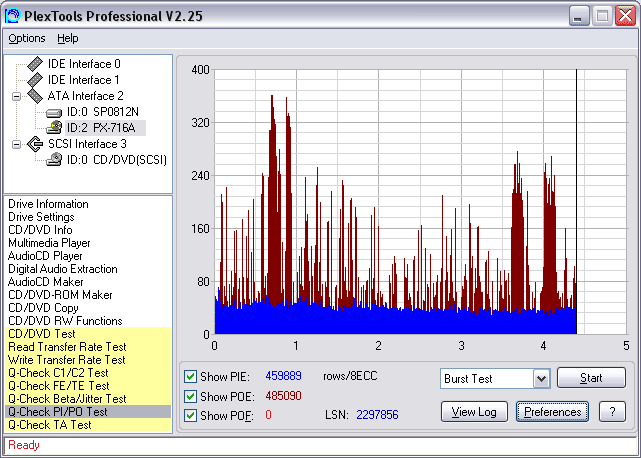The width and height of the screenshot is (641, 458).
Task: Open the Options menu
Action: (x=27, y=38)
